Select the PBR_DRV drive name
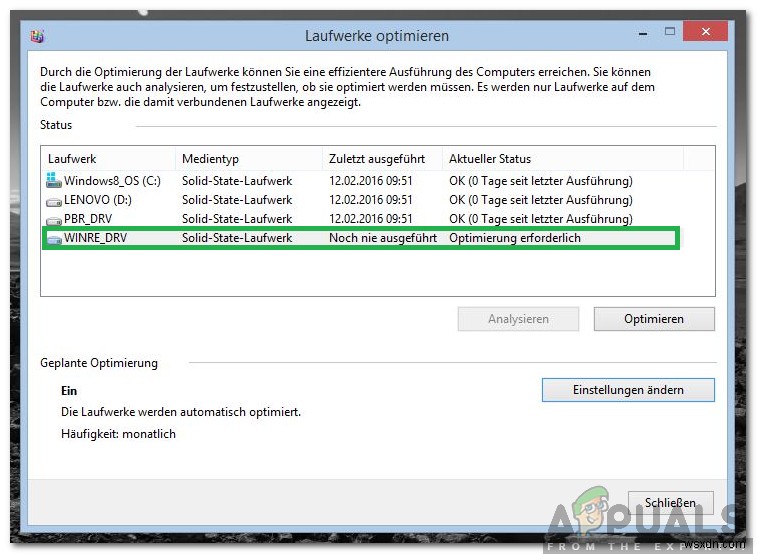The width and height of the screenshot is (757, 554). coord(88,219)
